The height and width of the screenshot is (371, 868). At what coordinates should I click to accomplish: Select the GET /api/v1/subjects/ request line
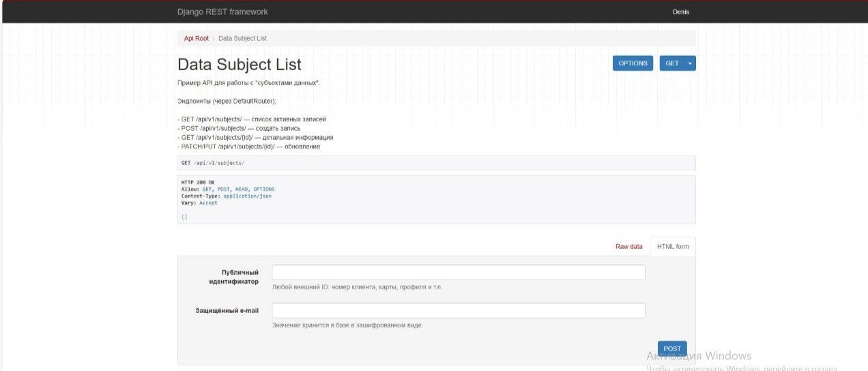[x=213, y=163]
